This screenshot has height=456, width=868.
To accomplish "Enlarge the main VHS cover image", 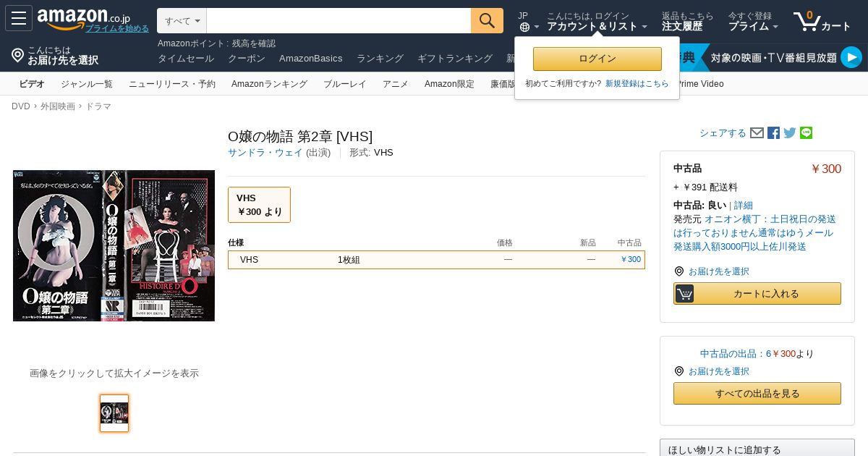I will [x=114, y=245].
